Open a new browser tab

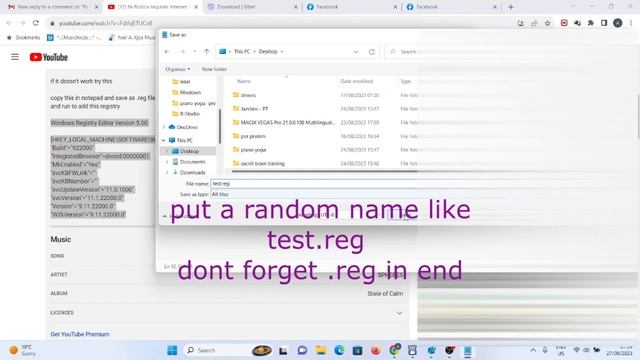coord(511,7)
